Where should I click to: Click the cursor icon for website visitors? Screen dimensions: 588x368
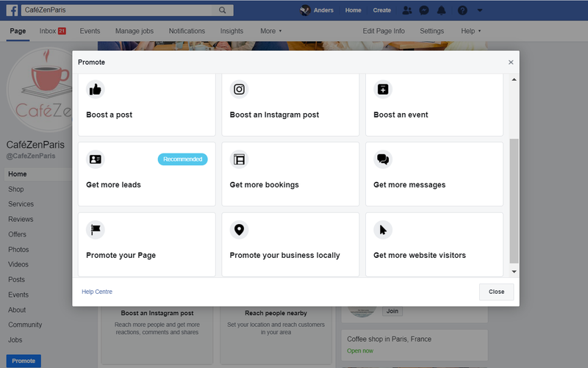(x=383, y=229)
